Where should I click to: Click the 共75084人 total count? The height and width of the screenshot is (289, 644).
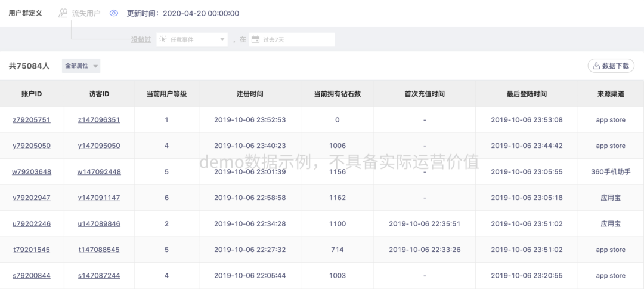pos(29,66)
